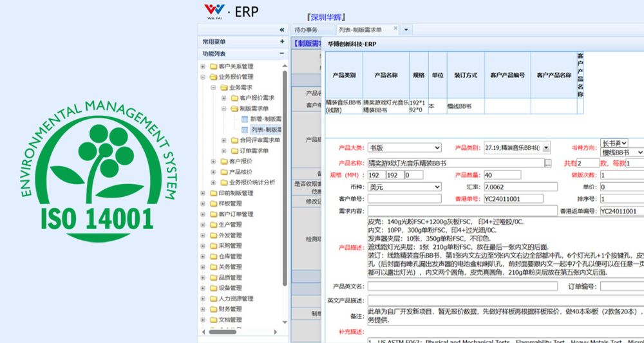Screen dimensions: 644x343
Task: Click the folder icon of 关务管理
Action: (x=214, y=267)
